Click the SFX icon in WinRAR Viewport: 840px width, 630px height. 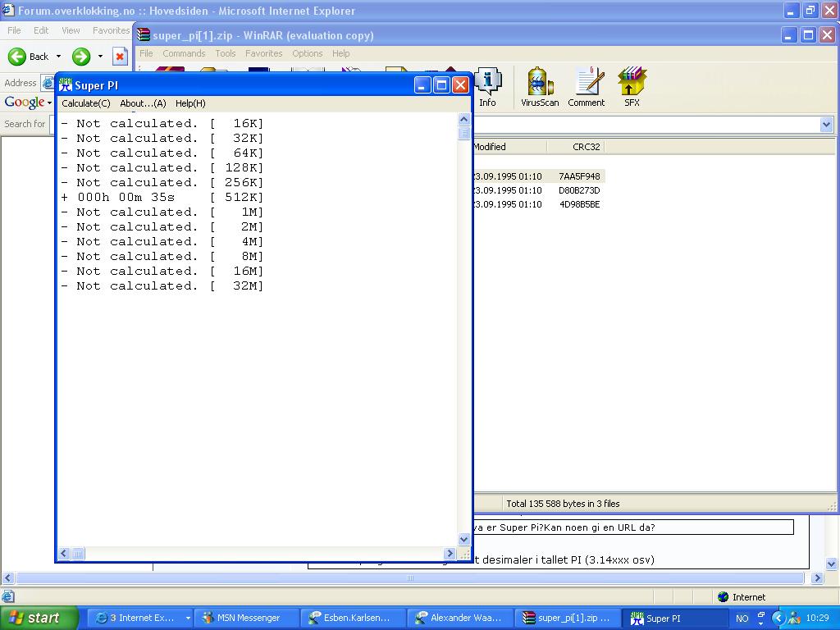click(x=632, y=87)
